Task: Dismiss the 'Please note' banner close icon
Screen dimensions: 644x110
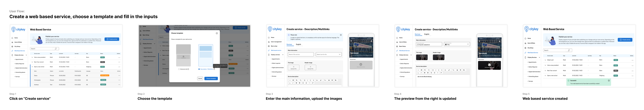Action: coord(341,35)
